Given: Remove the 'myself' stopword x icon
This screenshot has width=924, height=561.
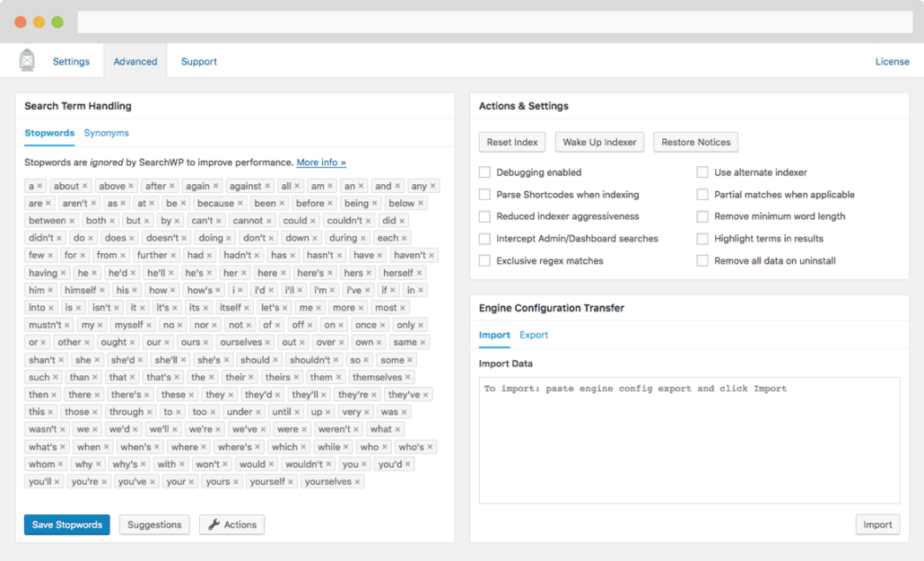Looking at the screenshot, I should [x=149, y=325].
